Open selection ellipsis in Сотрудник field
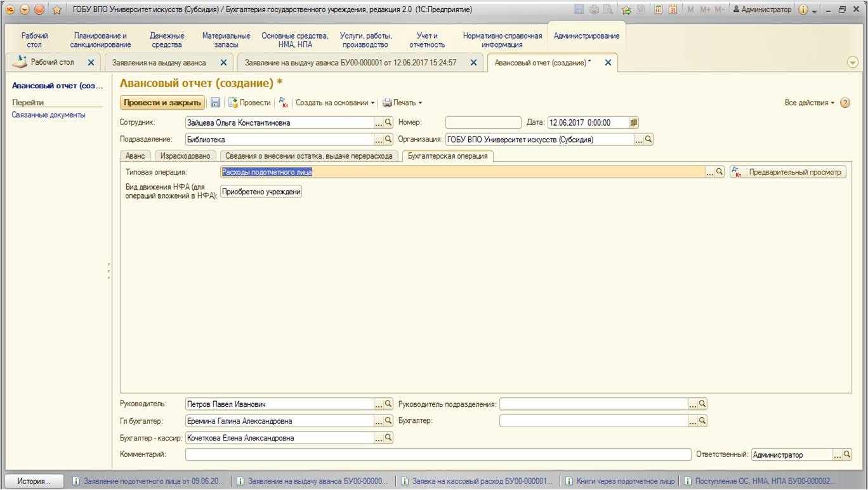The width and height of the screenshot is (868, 490). 379,122
